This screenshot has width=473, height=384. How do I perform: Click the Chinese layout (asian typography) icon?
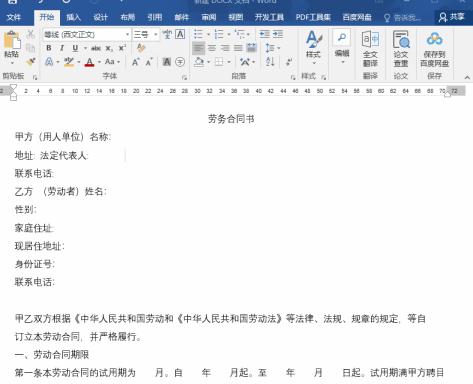[x=245, y=62]
